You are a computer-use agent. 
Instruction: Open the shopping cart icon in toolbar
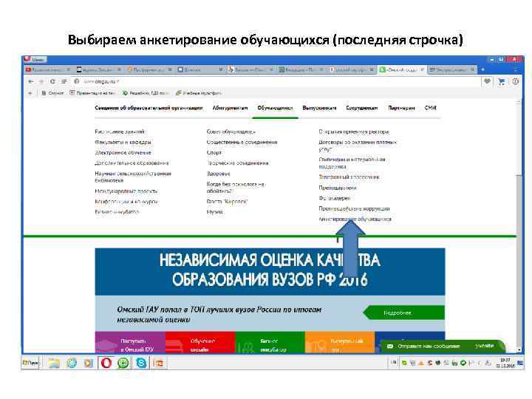tap(502, 81)
